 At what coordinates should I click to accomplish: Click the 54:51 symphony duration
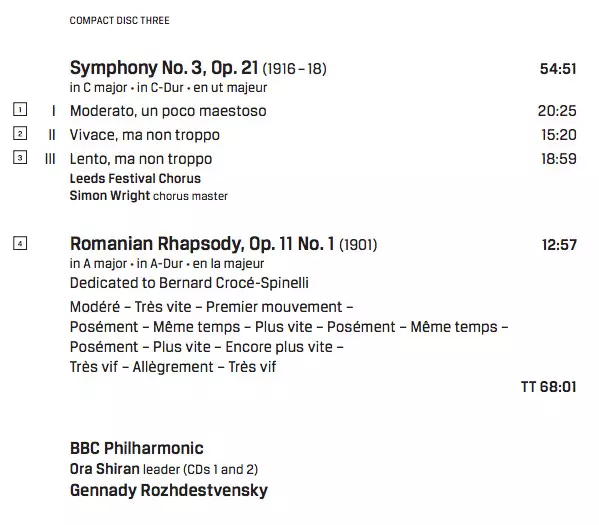click(558, 69)
